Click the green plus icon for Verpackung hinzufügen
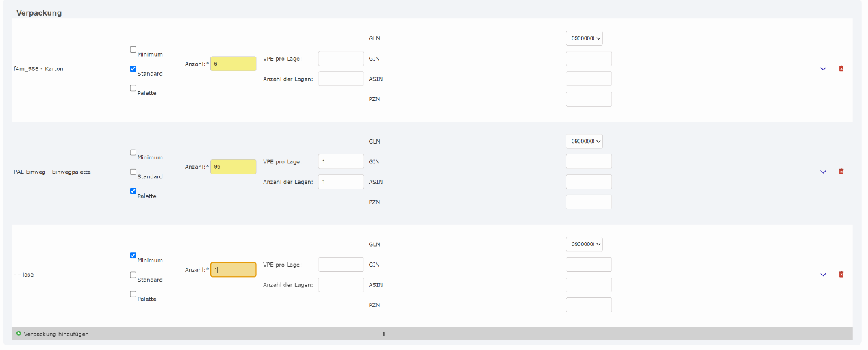This screenshot has width=868, height=350. [18, 334]
